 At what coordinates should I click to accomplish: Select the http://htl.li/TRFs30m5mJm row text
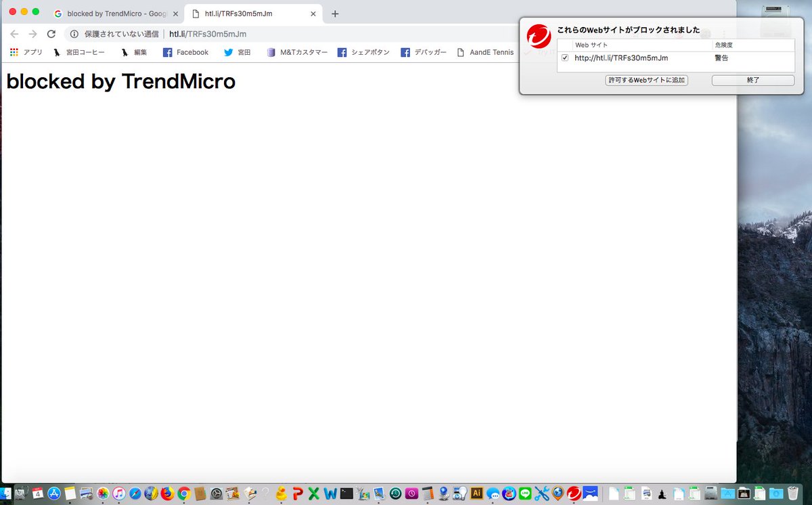click(x=621, y=58)
